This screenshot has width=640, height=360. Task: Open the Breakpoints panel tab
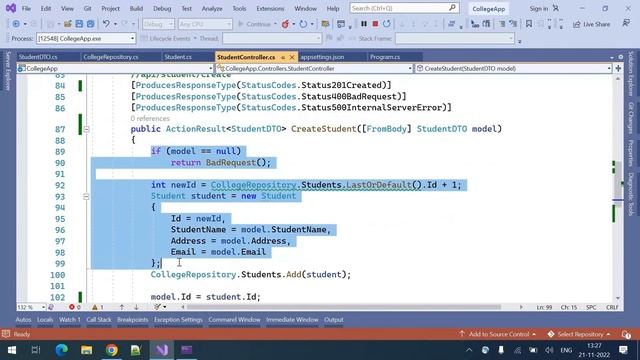click(133, 320)
